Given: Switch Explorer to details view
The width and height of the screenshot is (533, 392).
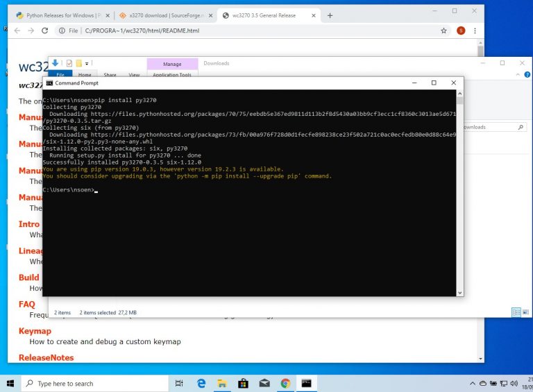Looking at the screenshot, I should click(516, 312).
